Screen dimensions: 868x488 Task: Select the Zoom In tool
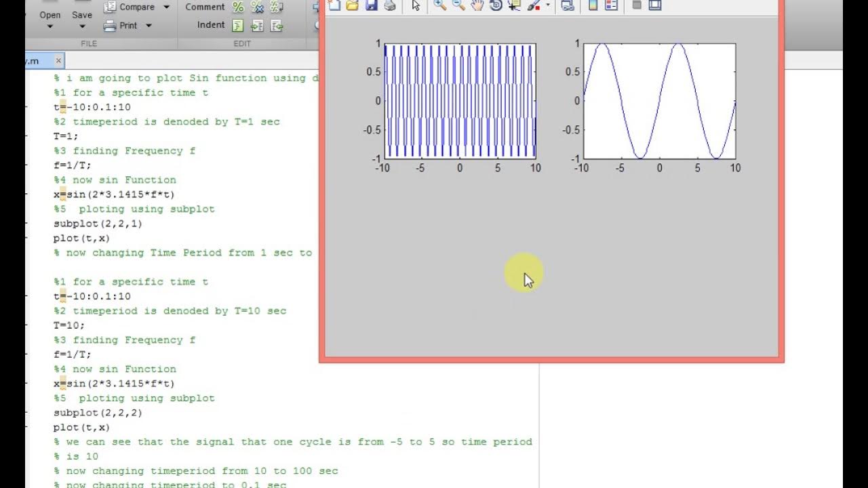(x=439, y=5)
